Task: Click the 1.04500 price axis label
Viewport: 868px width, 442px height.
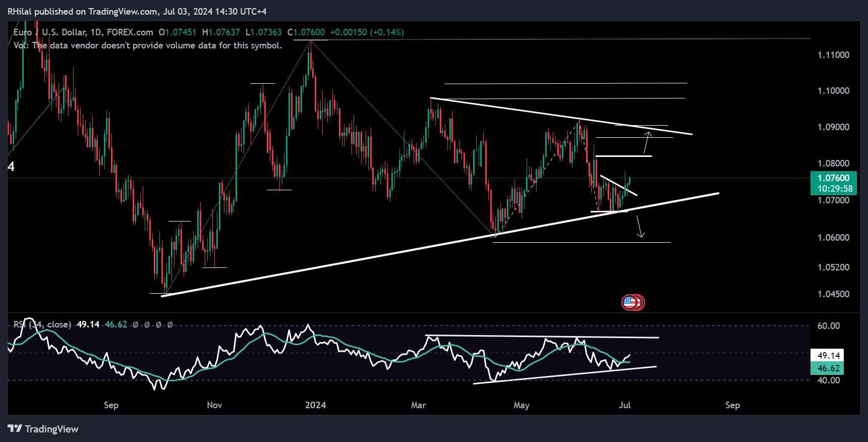Action: pos(833,294)
